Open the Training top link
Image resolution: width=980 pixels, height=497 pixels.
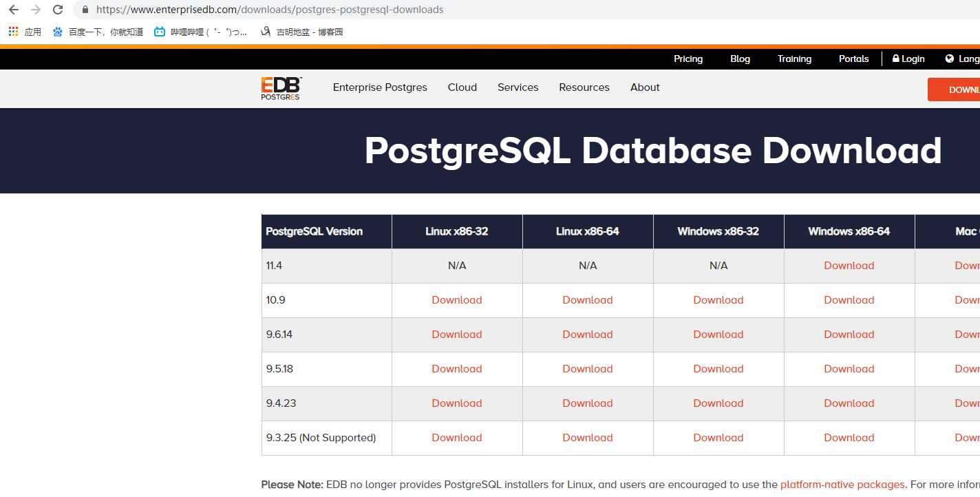(794, 59)
